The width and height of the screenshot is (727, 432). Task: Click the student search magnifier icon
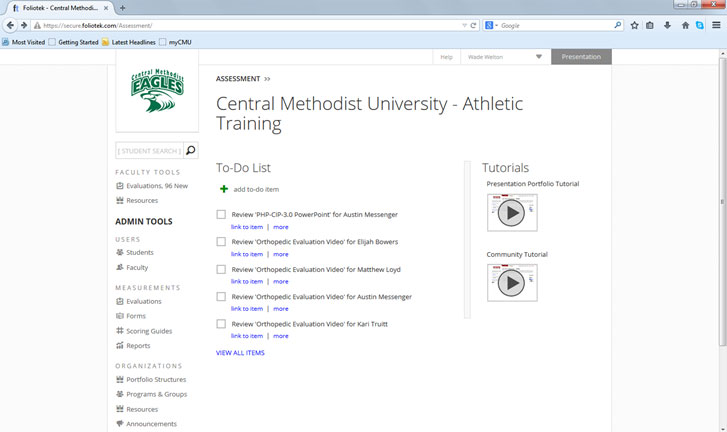coord(191,151)
